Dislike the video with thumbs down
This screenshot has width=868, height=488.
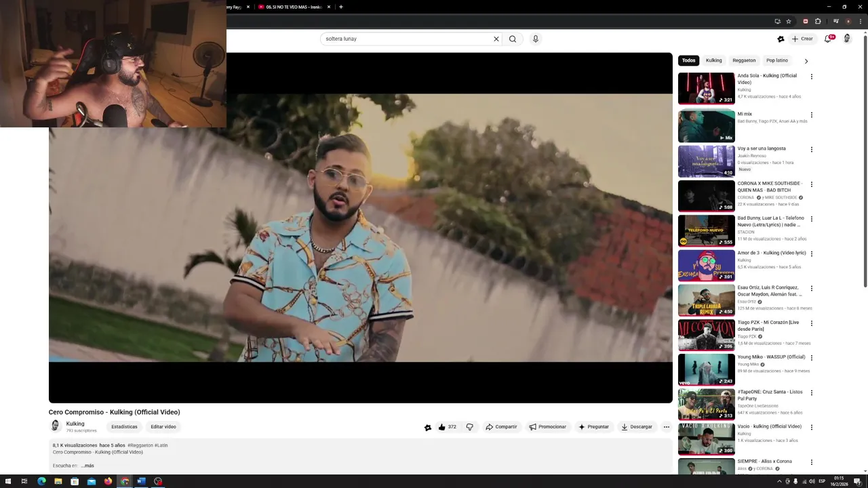(x=469, y=427)
